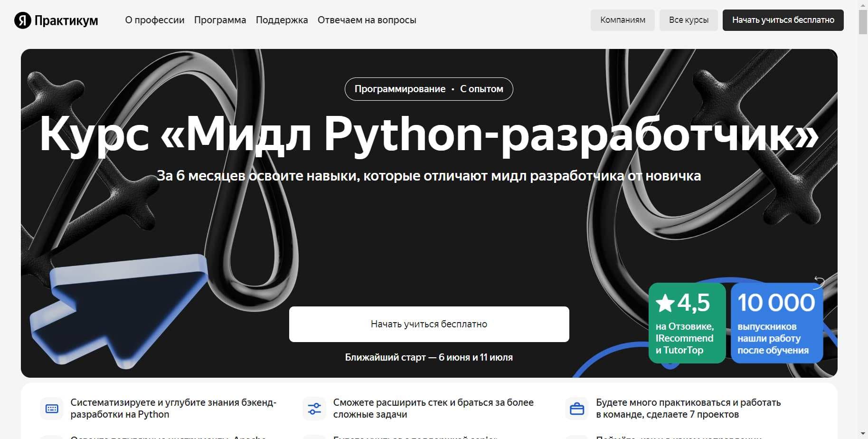Click the Yandex 'Я' logo icon

pos(22,20)
